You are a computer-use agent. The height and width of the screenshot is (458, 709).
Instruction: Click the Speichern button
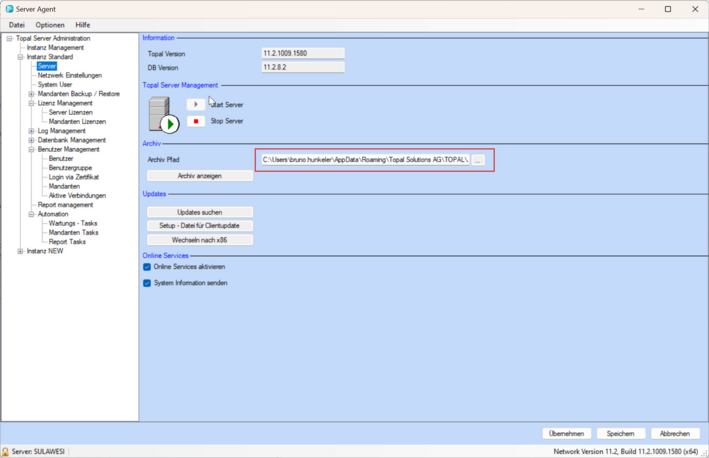coord(620,434)
